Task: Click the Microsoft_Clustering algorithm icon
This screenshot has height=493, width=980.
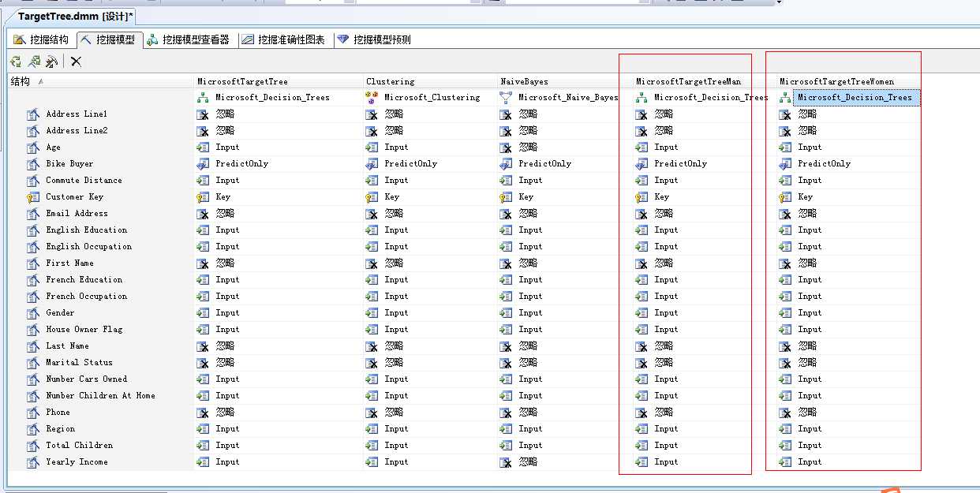Action: tap(372, 98)
